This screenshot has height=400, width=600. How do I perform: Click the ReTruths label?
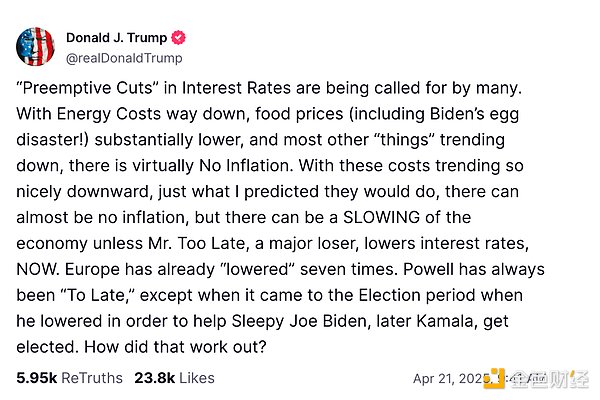click(x=91, y=378)
